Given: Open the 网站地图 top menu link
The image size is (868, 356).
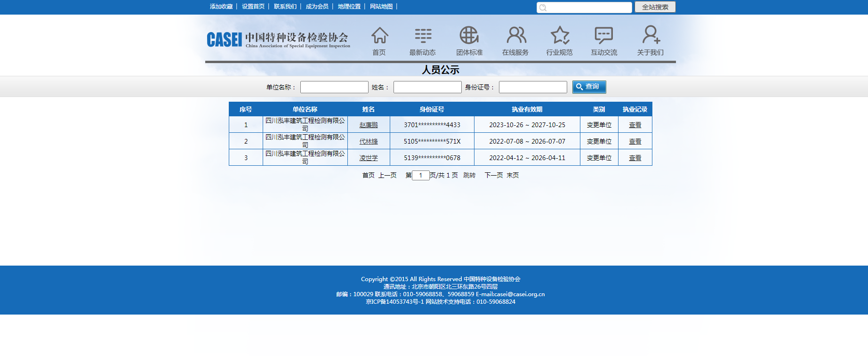Looking at the screenshot, I should [381, 7].
